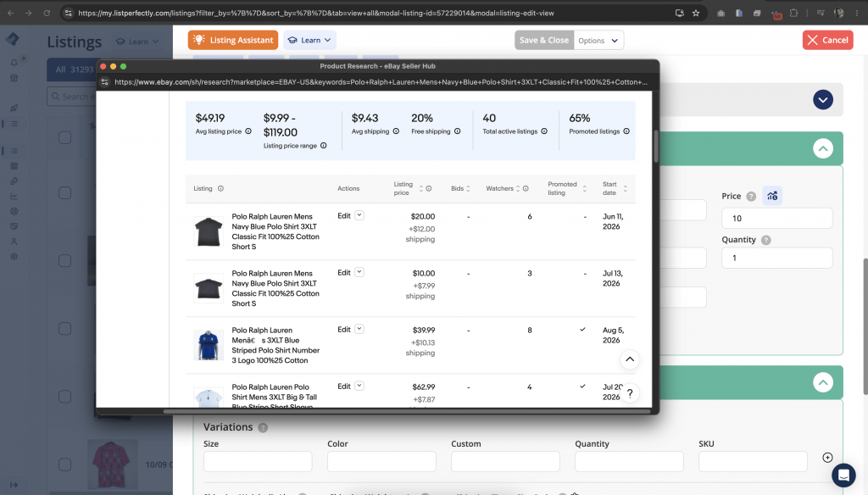Open the chat support bubble
This screenshot has height=495, width=868.
pyautogui.click(x=843, y=475)
